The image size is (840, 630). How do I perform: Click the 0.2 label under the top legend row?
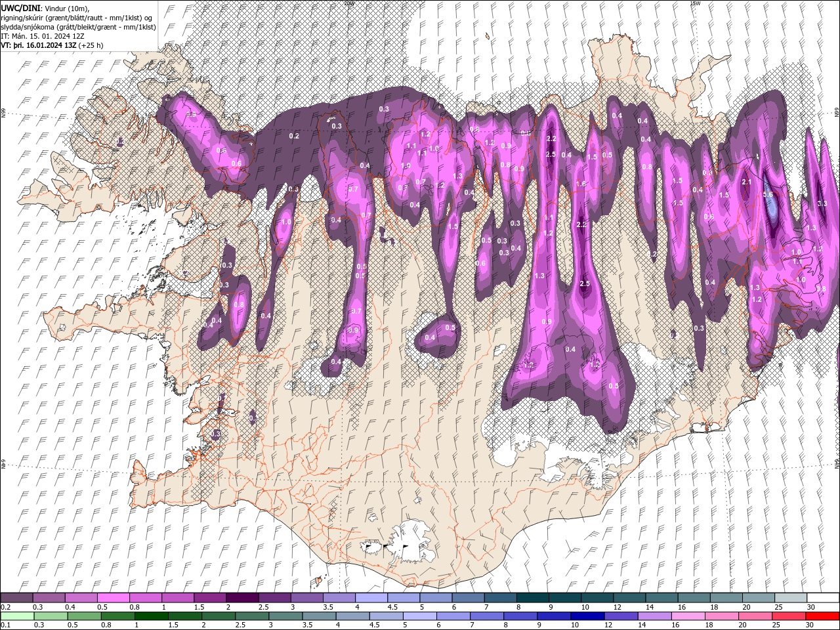pyautogui.click(x=5, y=607)
